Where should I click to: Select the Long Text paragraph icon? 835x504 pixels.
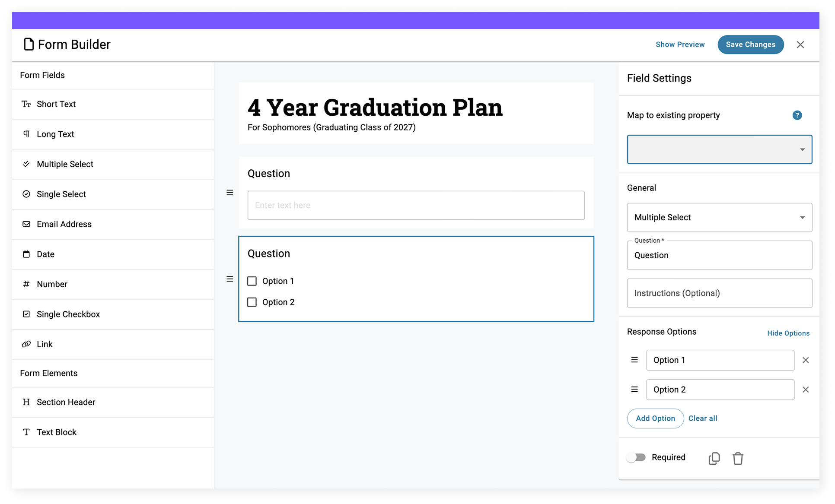point(26,134)
